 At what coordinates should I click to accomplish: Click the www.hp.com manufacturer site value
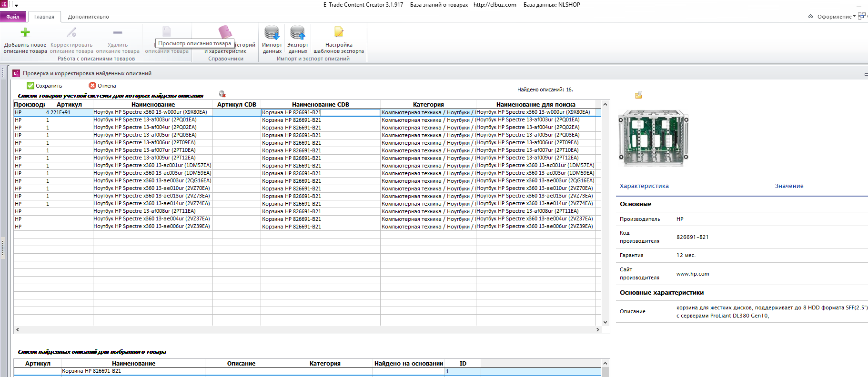[693, 274]
